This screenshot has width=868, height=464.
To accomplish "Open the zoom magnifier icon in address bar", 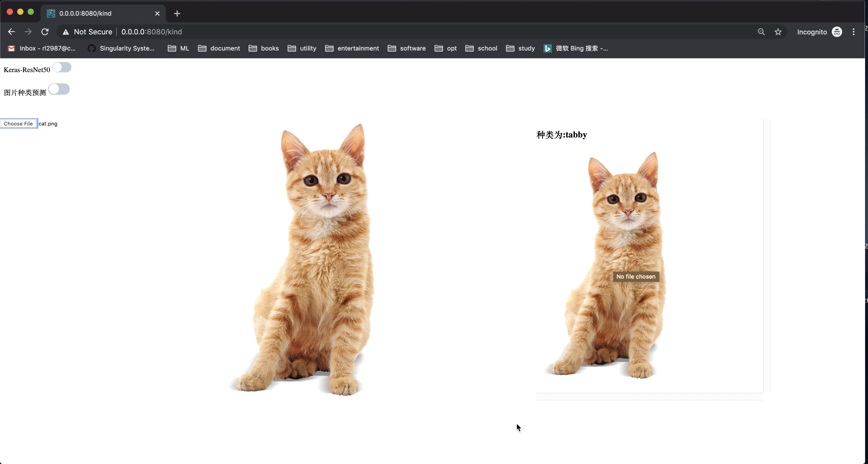I will click(x=761, y=32).
